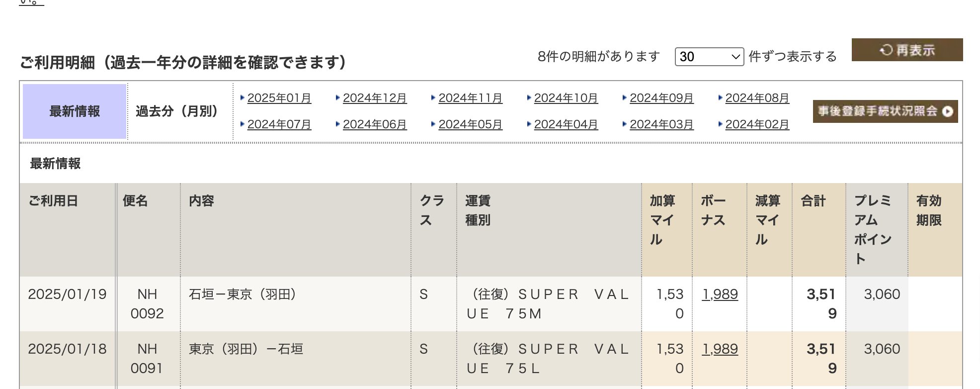Click the circular reload icon on 再表示
Image resolution: width=980 pixels, height=389 pixels.
pyautogui.click(x=886, y=50)
